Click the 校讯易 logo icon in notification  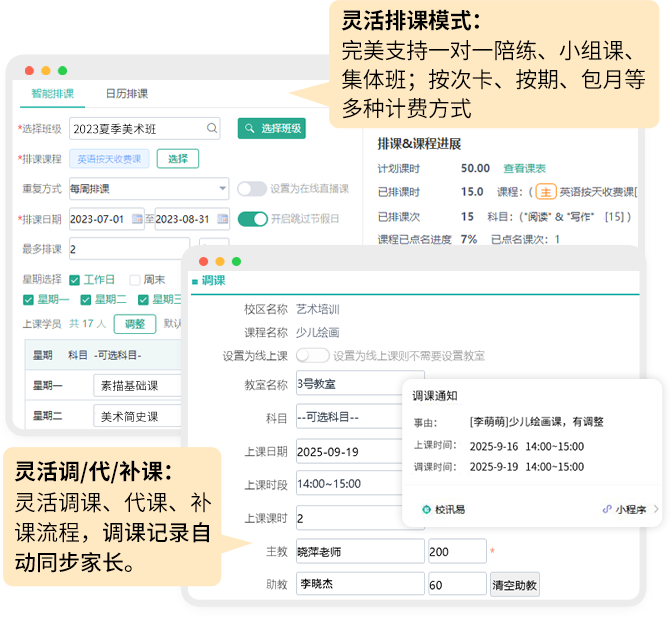click(427, 509)
